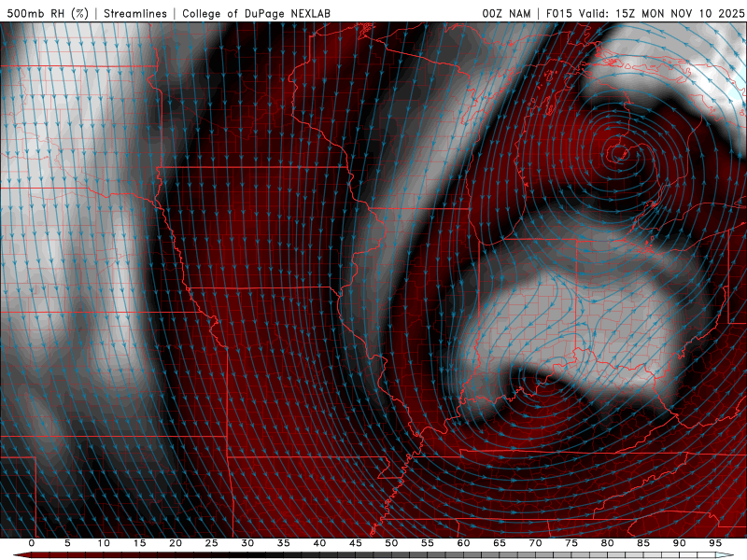Click colorbar label '60'
This screenshot has height=560, width=747.
pyautogui.click(x=463, y=543)
